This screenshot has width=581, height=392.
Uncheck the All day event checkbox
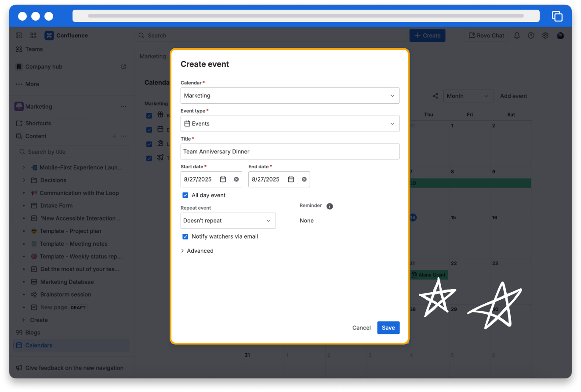click(185, 195)
